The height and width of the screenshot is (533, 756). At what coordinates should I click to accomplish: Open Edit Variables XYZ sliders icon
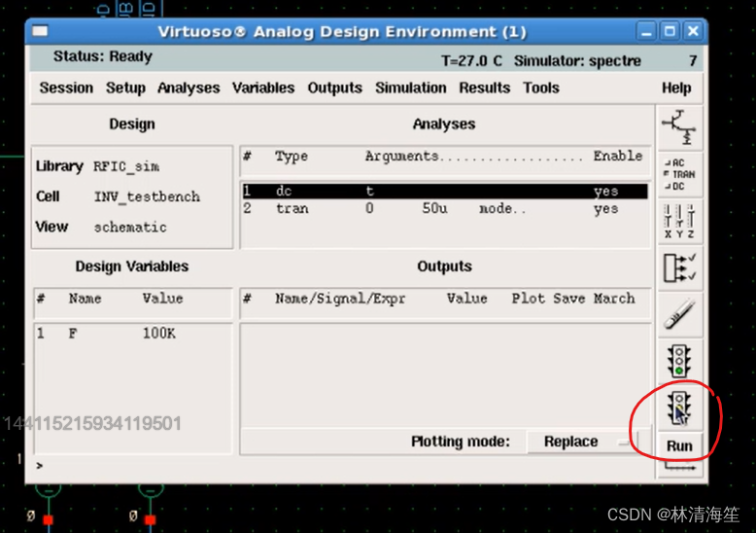(679, 221)
